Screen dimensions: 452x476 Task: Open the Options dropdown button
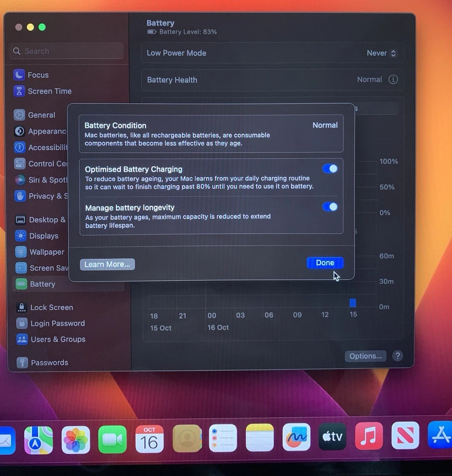tap(365, 356)
